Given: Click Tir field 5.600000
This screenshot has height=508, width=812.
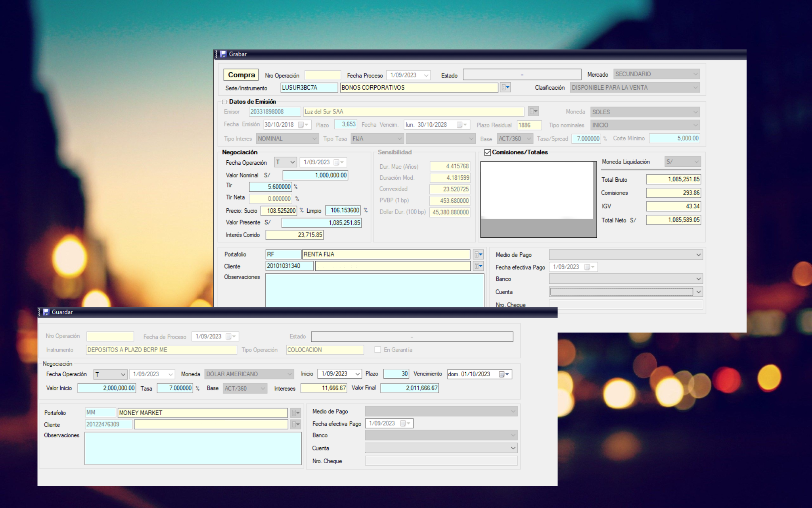Looking at the screenshot, I should click(270, 187).
